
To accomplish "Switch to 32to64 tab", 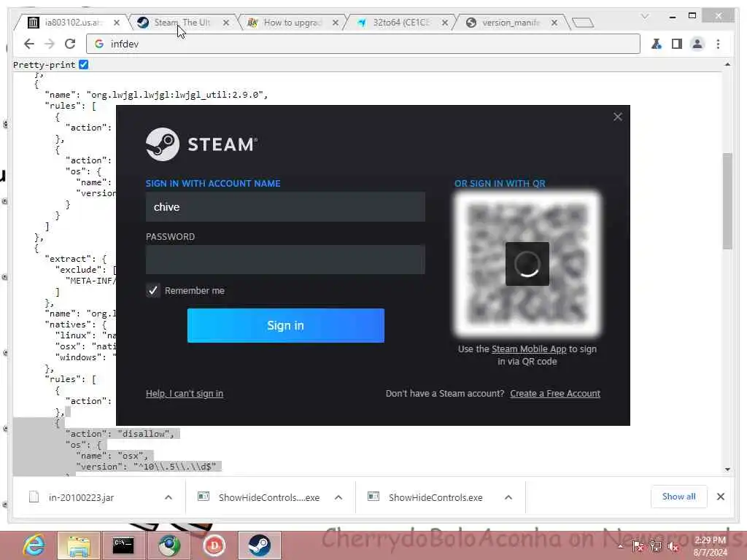I will tap(395, 23).
